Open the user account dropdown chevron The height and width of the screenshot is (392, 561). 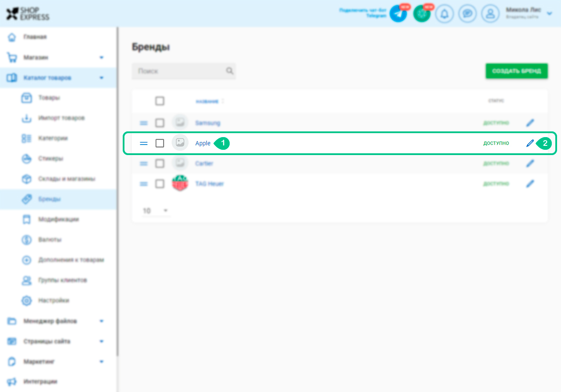click(x=550, y=14)
